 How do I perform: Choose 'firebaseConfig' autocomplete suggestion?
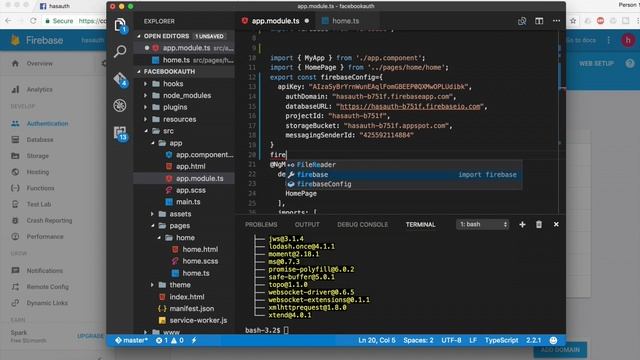(x=404, y=184)
